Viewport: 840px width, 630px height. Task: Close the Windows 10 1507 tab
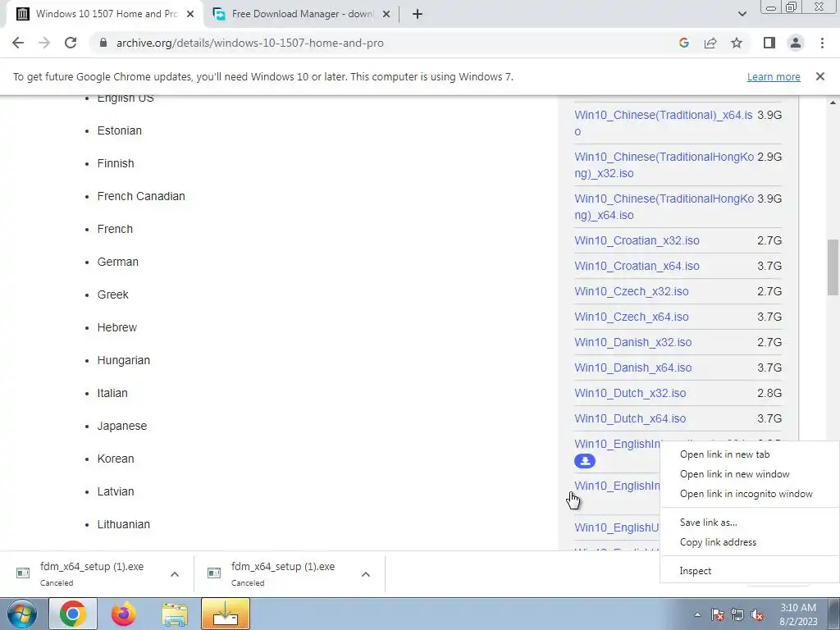[x=190, y=14]
